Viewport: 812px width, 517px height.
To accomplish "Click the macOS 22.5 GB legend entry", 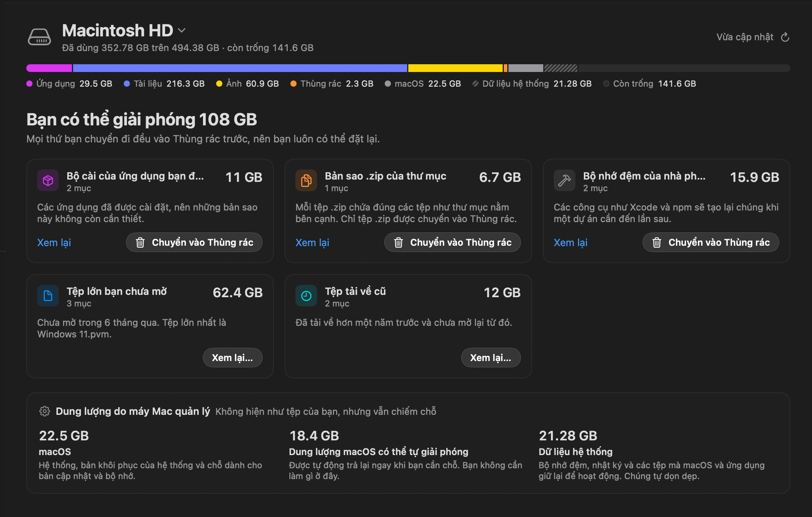I will click(423, 84).
